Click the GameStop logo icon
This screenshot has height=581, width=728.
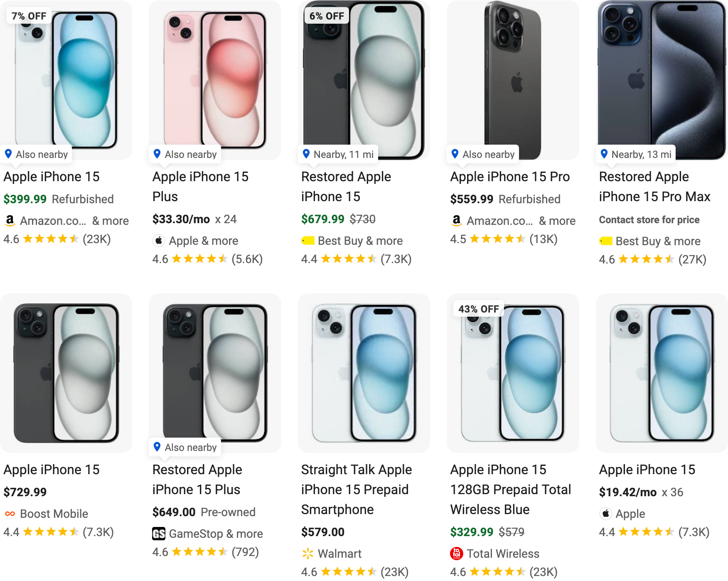click(158, 534)
